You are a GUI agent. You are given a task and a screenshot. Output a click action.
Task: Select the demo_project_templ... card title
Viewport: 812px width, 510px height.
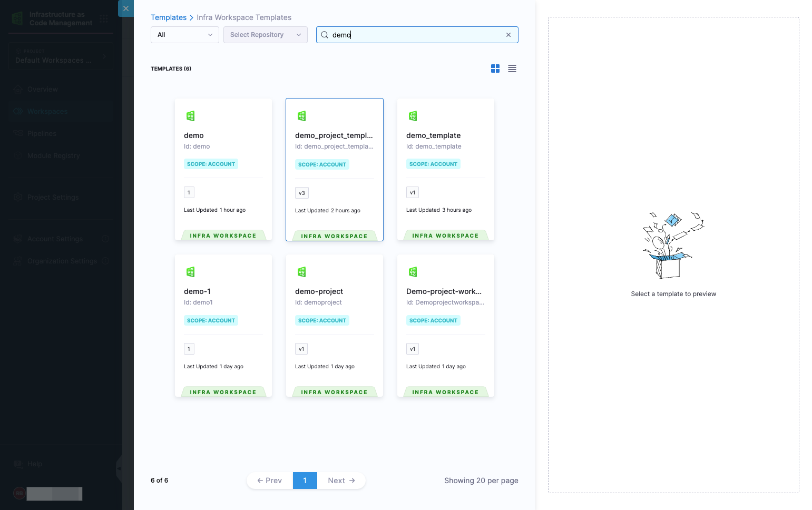click(334, 135)
